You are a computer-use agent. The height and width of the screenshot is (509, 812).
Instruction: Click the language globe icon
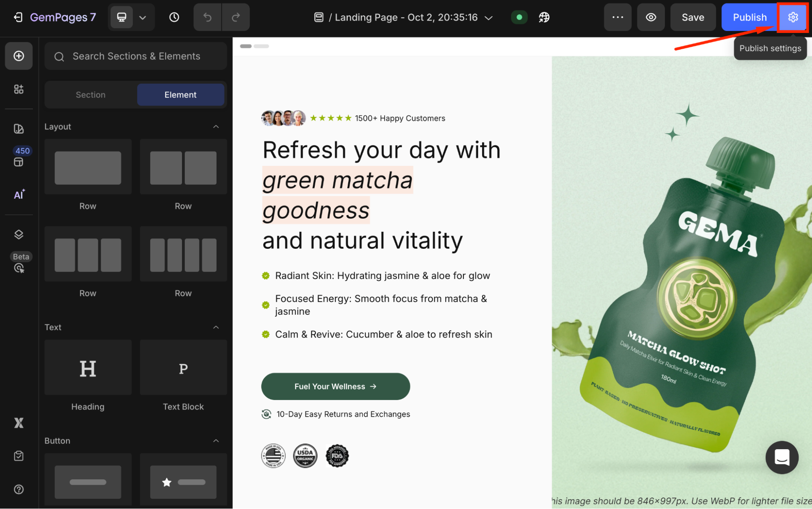pyautogui.click(x=544, y=17)
